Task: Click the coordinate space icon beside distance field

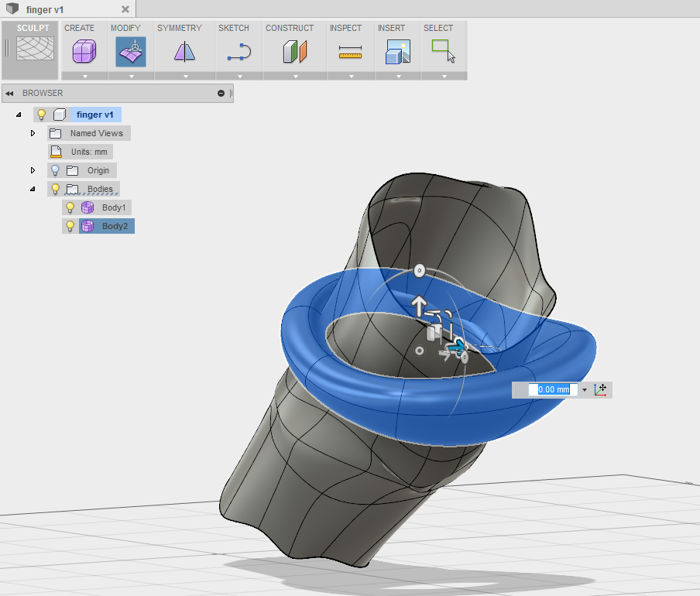Action: coord(601,389)
